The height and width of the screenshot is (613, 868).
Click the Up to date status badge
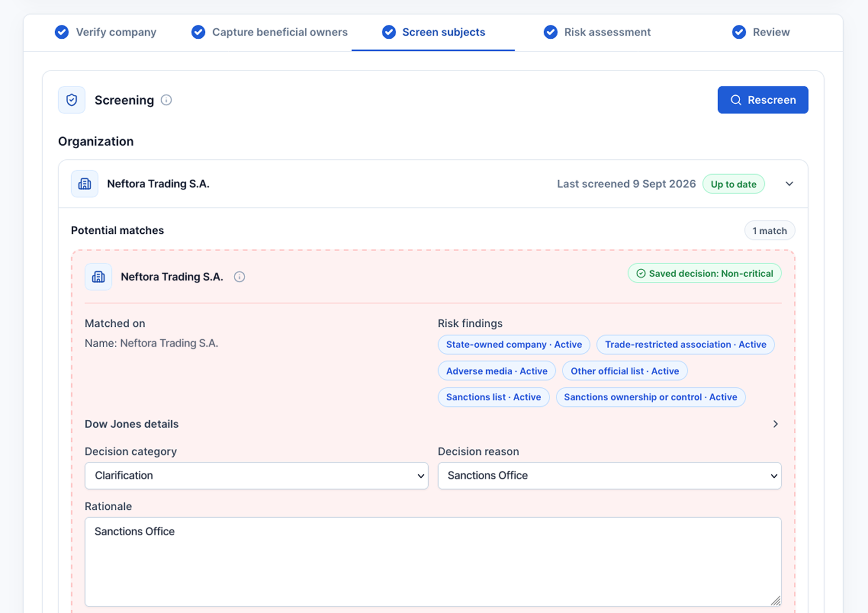tap(733, 184)
